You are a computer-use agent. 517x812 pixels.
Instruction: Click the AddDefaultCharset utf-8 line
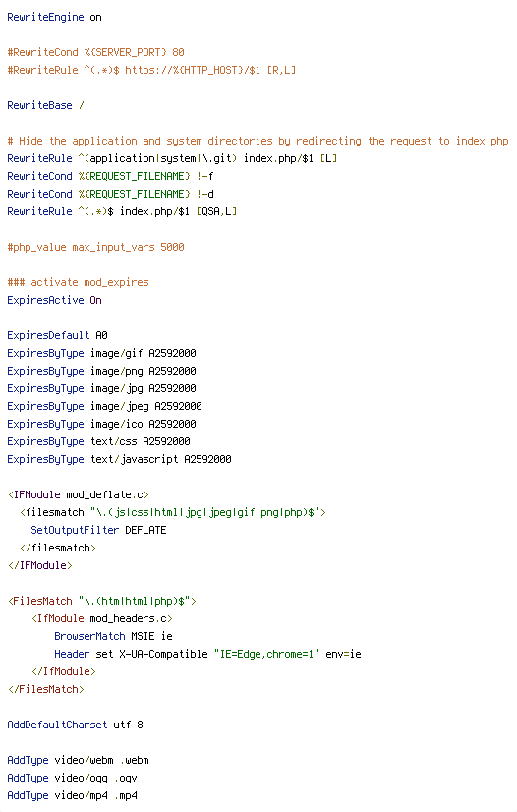(75, 725)
